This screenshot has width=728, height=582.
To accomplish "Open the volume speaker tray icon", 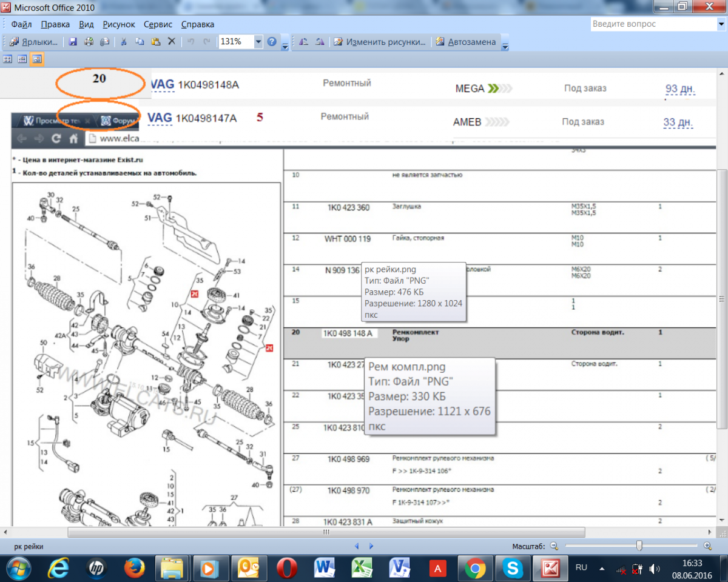I will click(655, 569).
